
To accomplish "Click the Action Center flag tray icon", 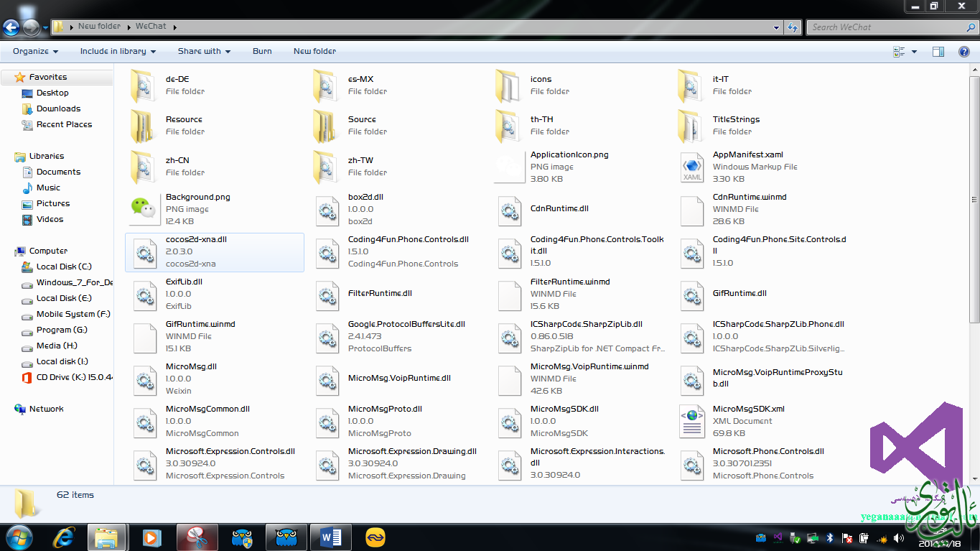I will coord(847,537).
